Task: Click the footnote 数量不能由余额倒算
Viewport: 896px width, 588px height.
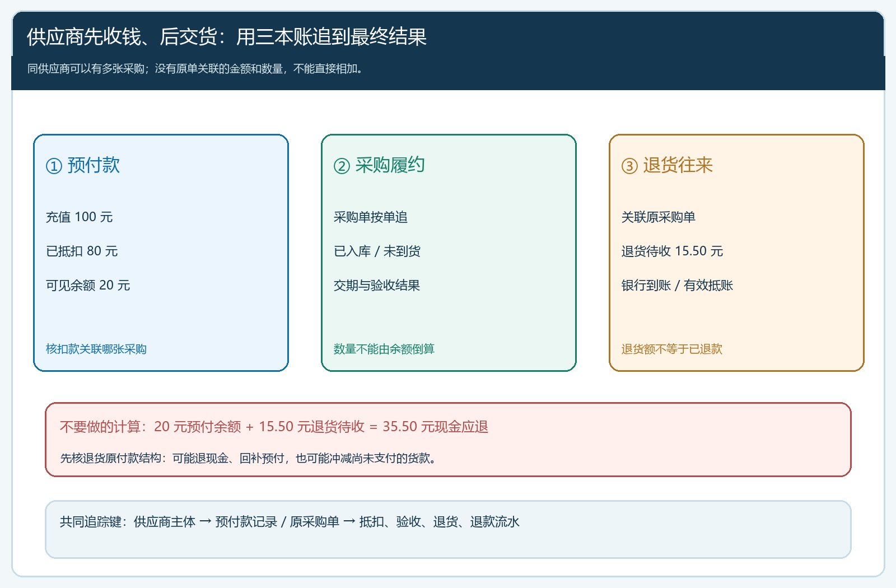Action: pyautogui.click(x=384, y=349)
